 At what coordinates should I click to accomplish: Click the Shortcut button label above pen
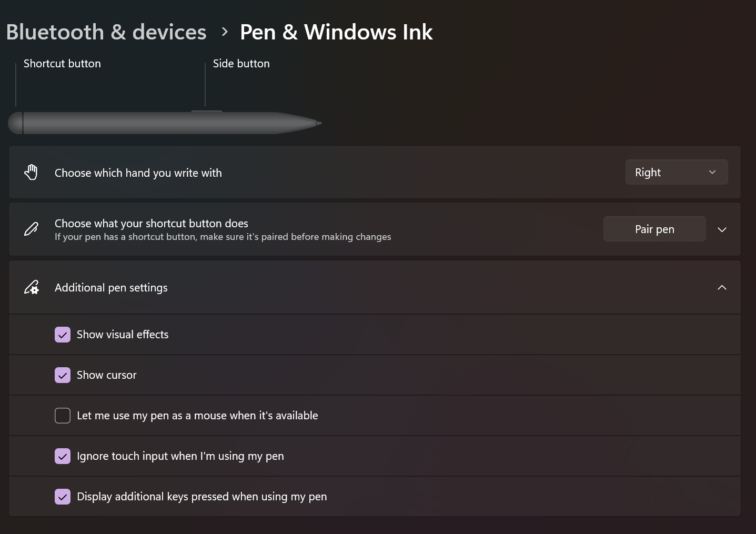(x=62, y=64)
